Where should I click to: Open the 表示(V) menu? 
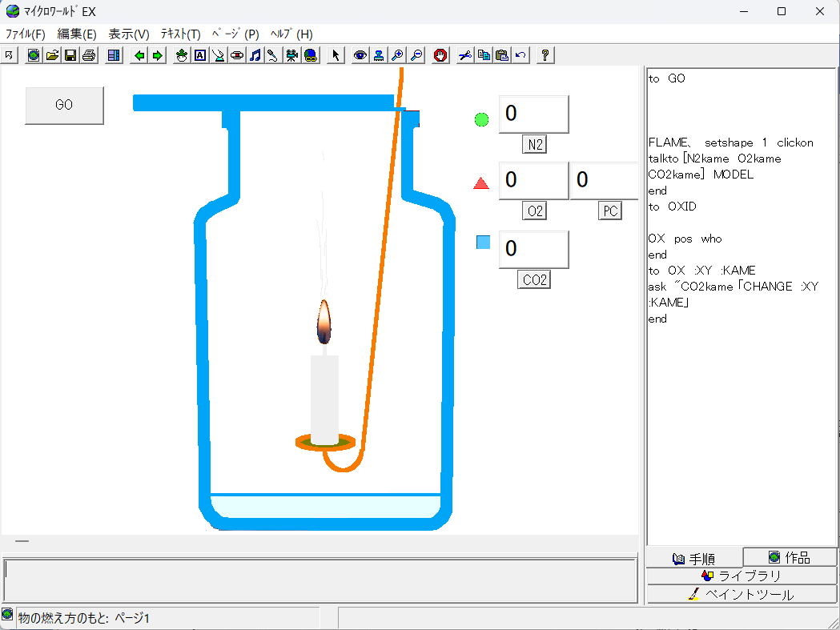click(x=129, y=34)
